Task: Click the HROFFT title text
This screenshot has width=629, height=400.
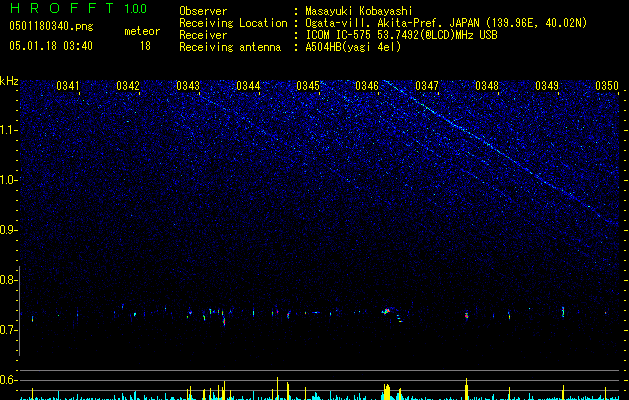Action: [62, 8]
